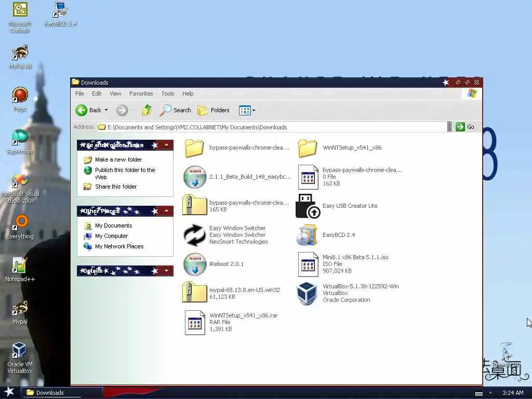Screen dimensions: 532x399
Task: Click star icon in Downloads title bar
Action: [446, 83]
